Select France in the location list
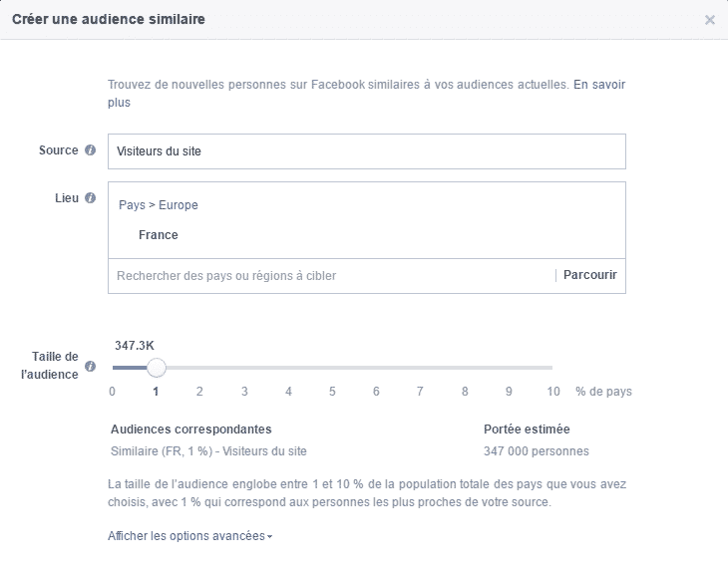The height and width of the screenshot is (573, 728). (159, 235)
